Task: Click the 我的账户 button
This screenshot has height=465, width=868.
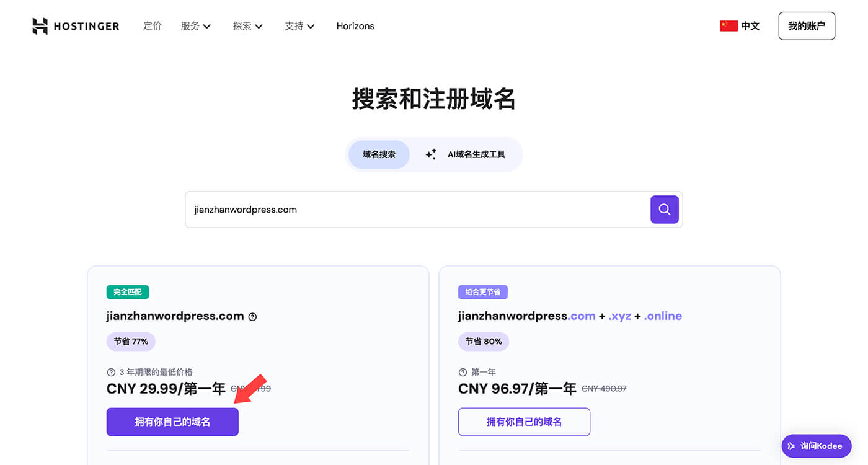Action: tap(807, 26)
